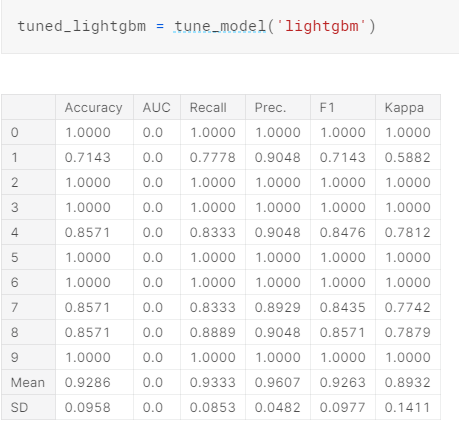
Task: Select the AUC column header
Action: coord(157,108)
